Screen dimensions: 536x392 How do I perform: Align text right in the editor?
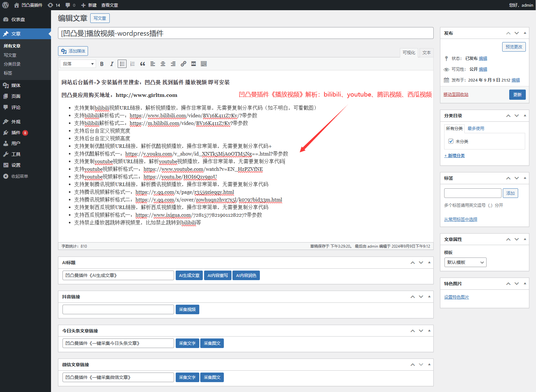pos(173,64)
